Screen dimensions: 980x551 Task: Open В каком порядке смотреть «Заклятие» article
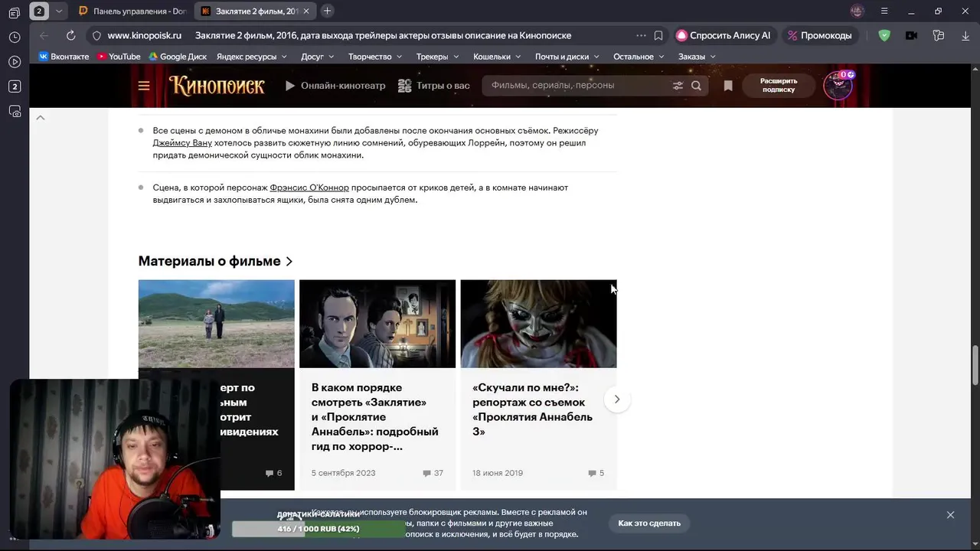click(x=375, y=417)
